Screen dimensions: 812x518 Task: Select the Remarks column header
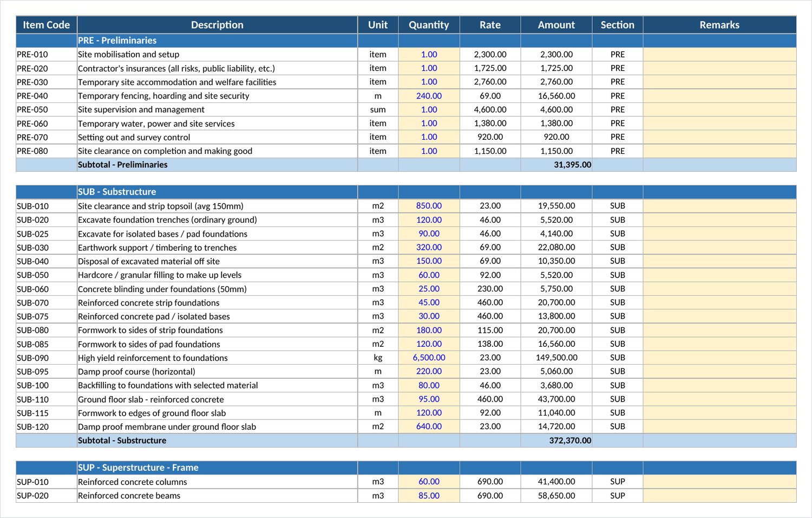point(719,25)
